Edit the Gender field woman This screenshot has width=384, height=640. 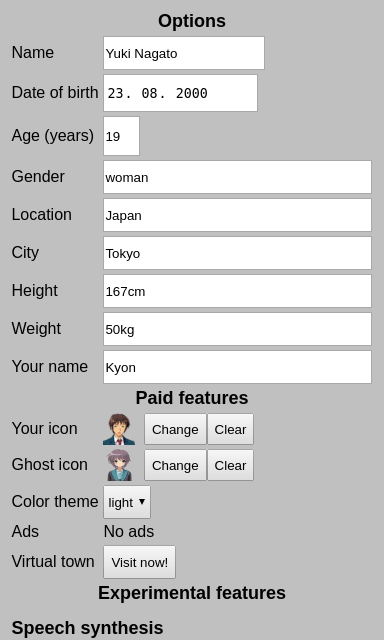[237, 177]
